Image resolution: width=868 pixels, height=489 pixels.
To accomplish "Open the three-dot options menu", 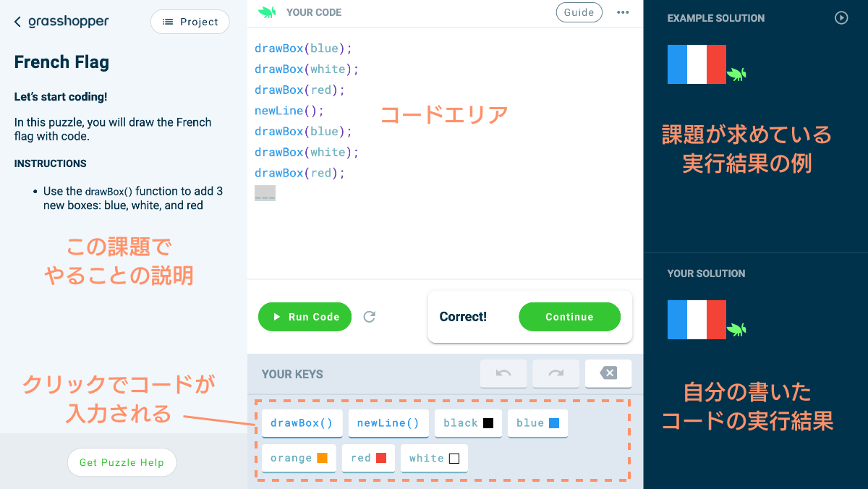I will pos(623,12).
